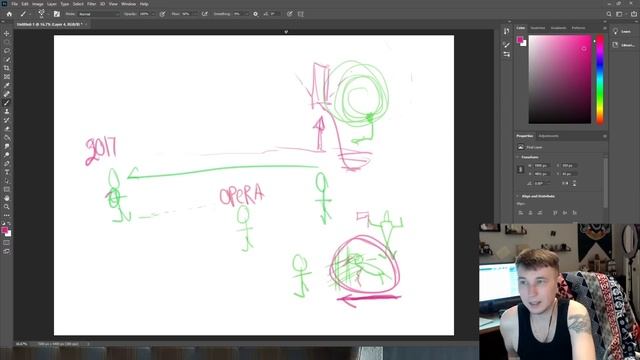
Task: Select the Zoom tool
Action: tap(7, 207)
